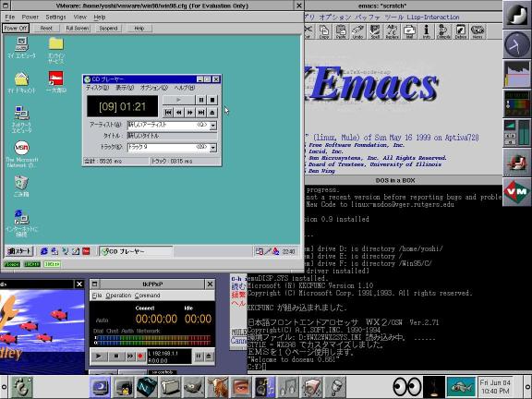
Task: Open Mail from XEmacs toolbar
Action: pyautogui.click(x=409, y=31)
